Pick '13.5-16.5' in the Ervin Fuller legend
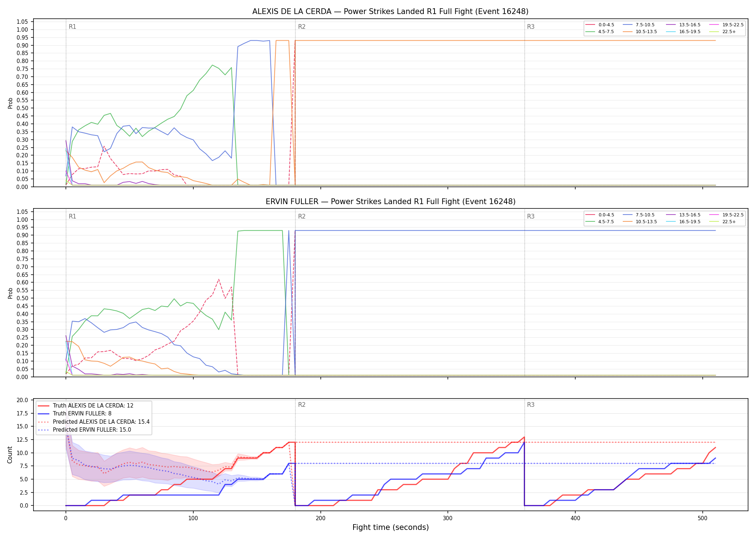This screenshot has height=540, width=756. pos(684,215)
